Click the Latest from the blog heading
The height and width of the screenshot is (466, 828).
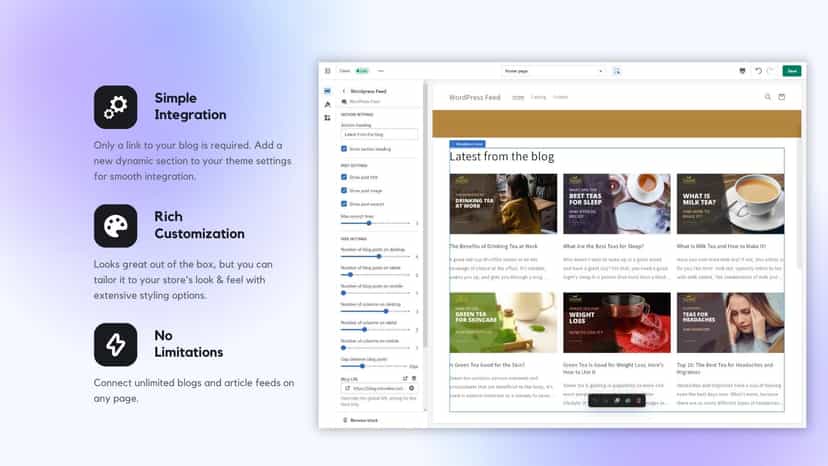click(x=502, y=156)
